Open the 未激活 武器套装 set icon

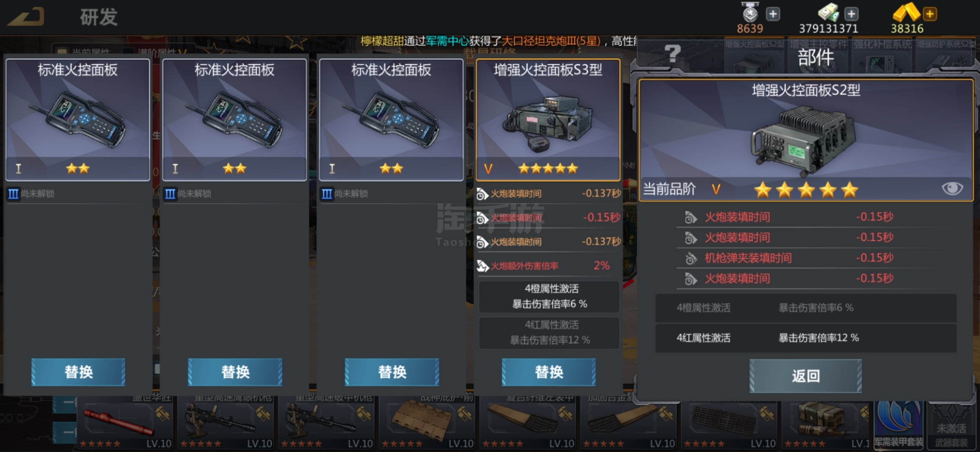click(x=951, y=425)
